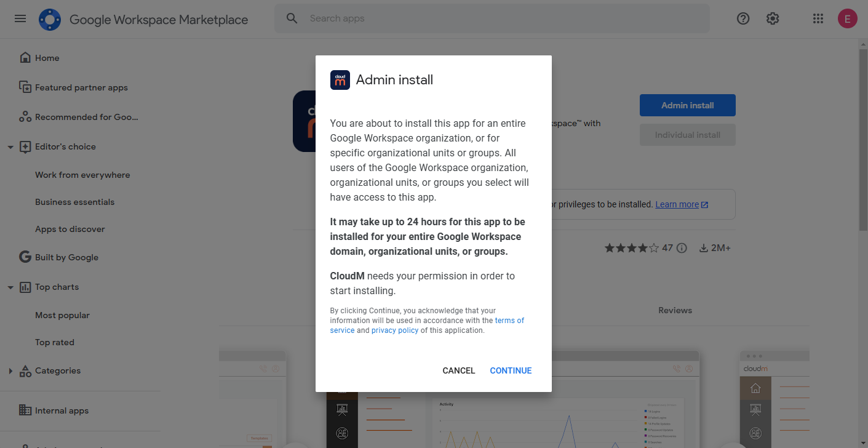The image size is (868, 448).
Task: Click the blue Admin install button
Action: coord(688,105)
